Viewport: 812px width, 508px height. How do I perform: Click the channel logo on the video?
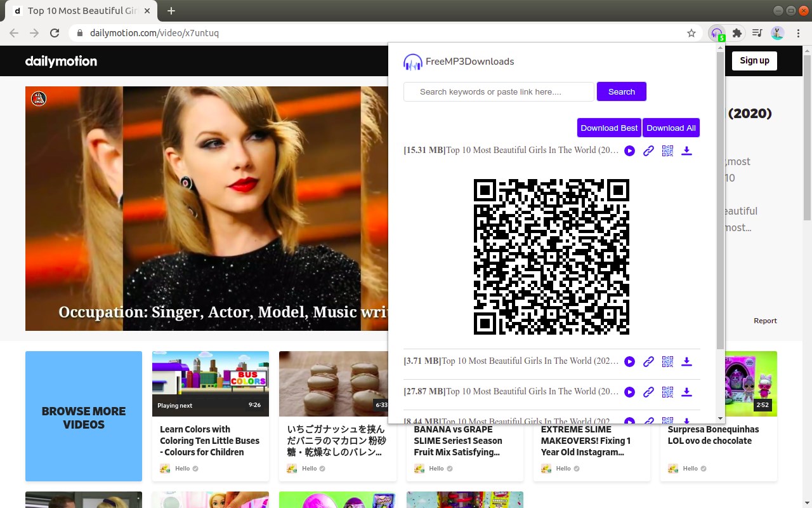click(x=39, y=98)
